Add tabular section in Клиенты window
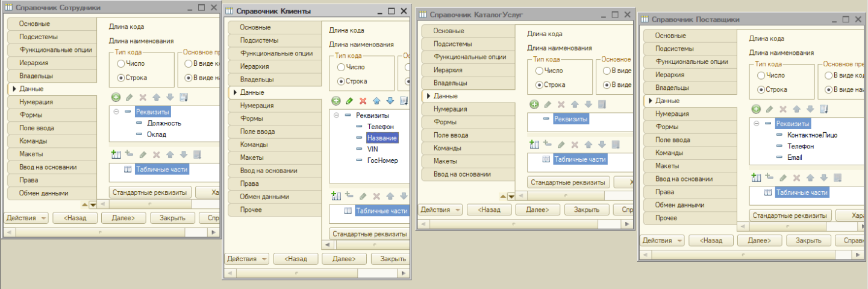The height and width of the screenshot is (289, 868). tap(337, 196)
